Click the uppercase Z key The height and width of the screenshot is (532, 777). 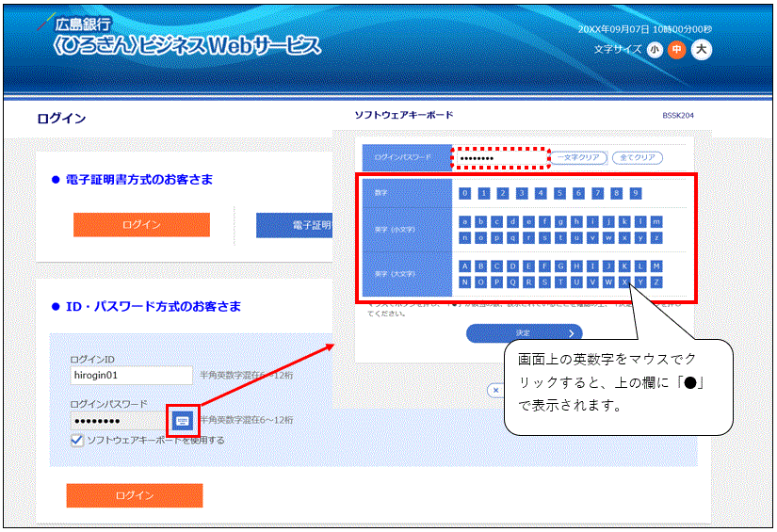[x=656, y=282]
